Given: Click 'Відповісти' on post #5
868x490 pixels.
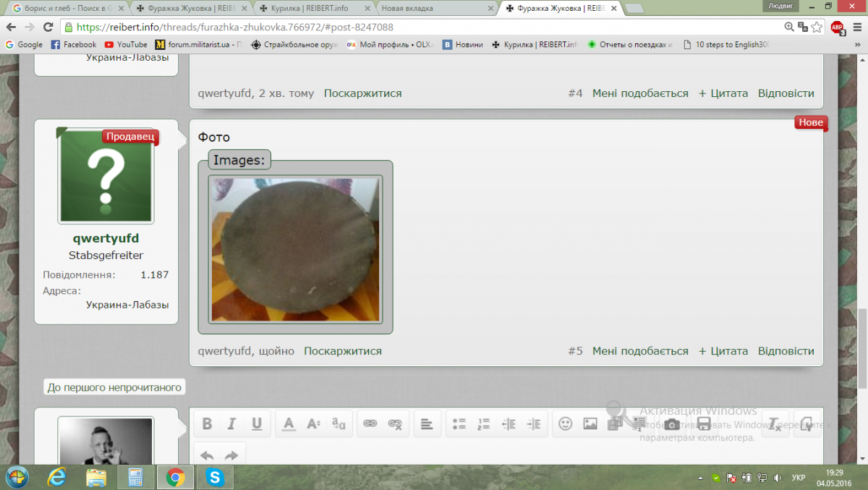Looking at the screenshot, I should click(x=786, y=351).
